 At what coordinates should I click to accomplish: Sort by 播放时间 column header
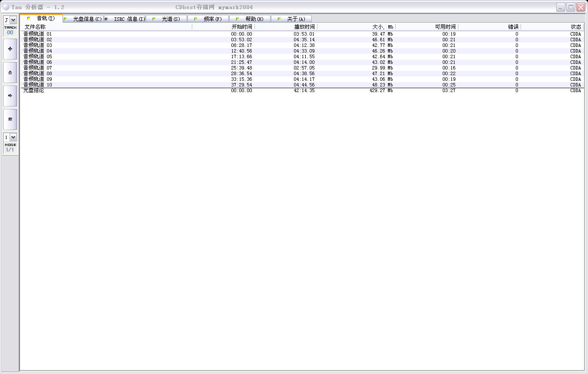(286, 27)
